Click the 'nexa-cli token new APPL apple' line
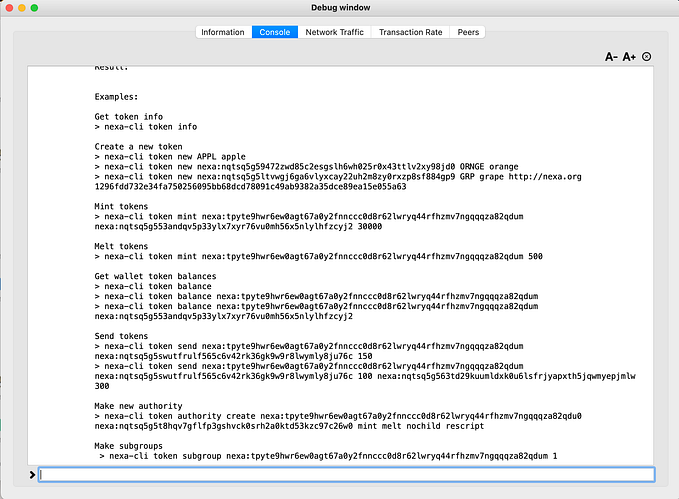Image resolution: width=679 pixels, height=499 pixels. [170, 156]
